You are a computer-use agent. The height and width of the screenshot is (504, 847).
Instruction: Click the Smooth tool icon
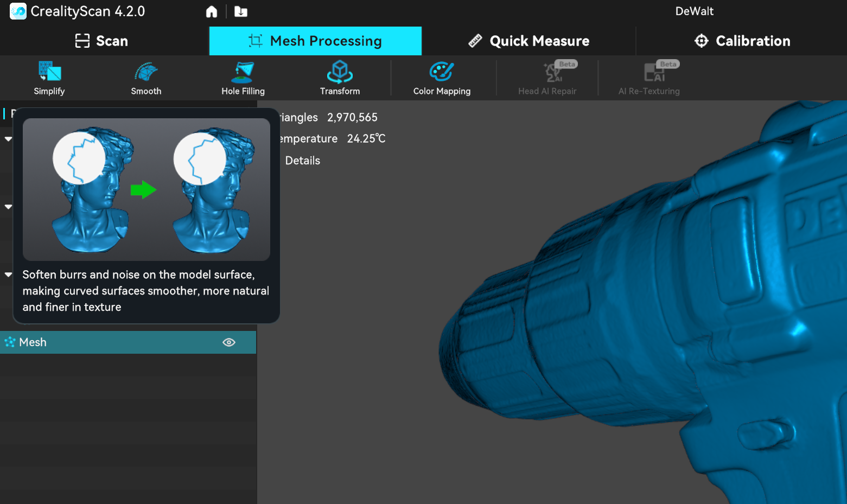tap(146, 78)
